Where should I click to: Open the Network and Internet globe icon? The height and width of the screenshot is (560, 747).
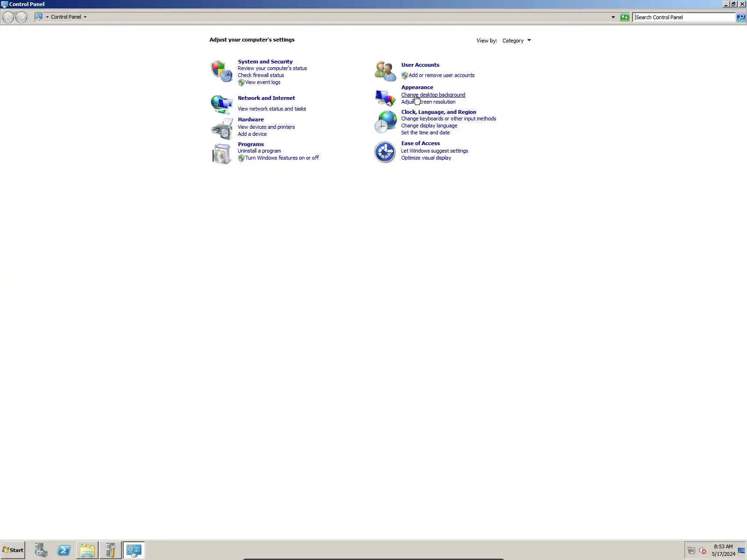[x=221, y=105]
